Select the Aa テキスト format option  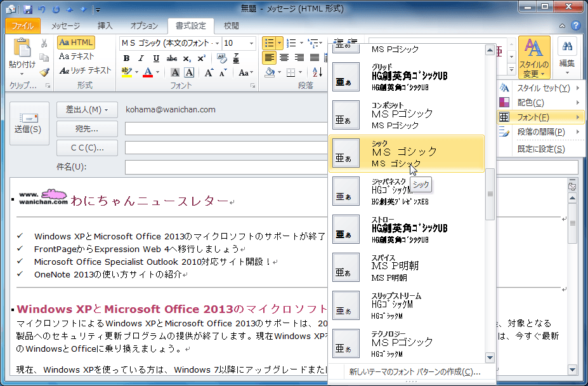click(x=77, y=57)
